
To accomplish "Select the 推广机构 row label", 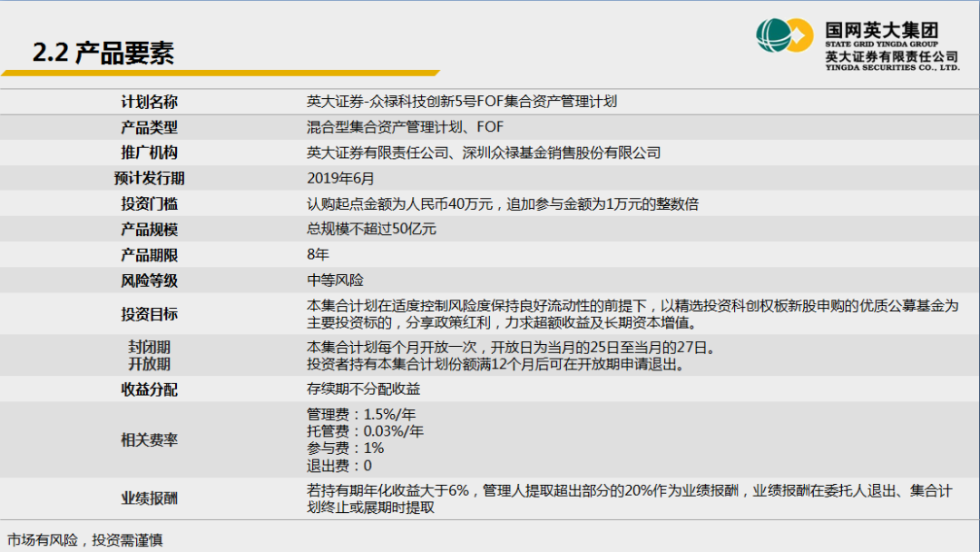I will [150, 153].
